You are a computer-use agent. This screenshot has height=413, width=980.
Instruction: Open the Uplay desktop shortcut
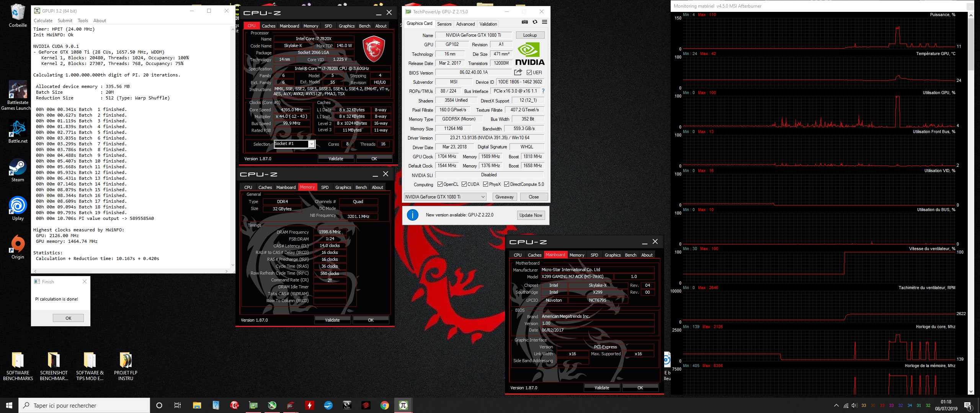[18, 209]
